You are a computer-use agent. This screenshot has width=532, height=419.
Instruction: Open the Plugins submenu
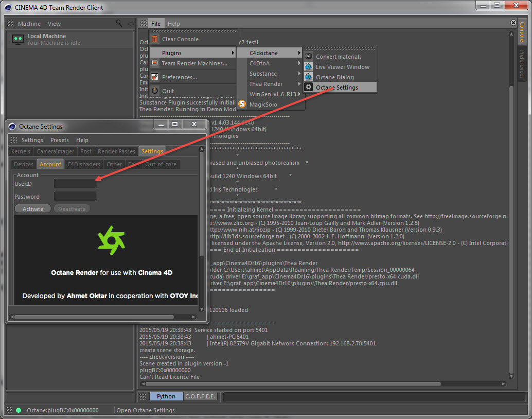tap(192, 53)
